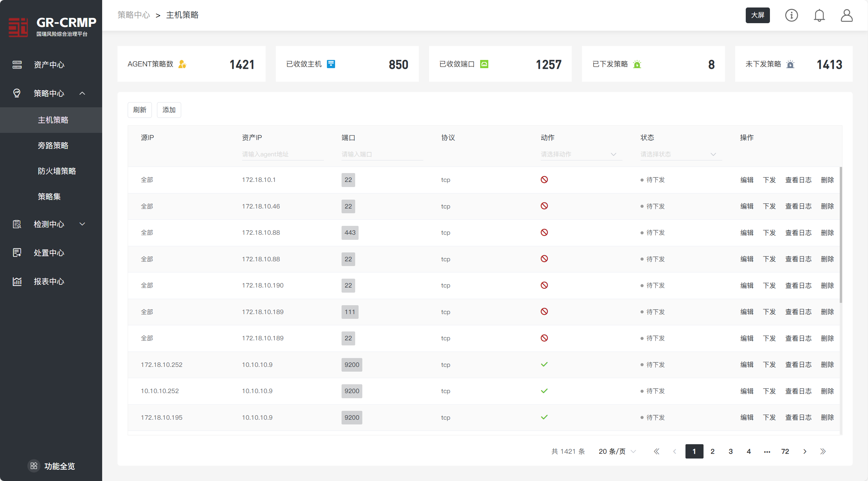Click the 已收敛主机 blue card icon
The image size is (868, 481).
tap(331, 64)
